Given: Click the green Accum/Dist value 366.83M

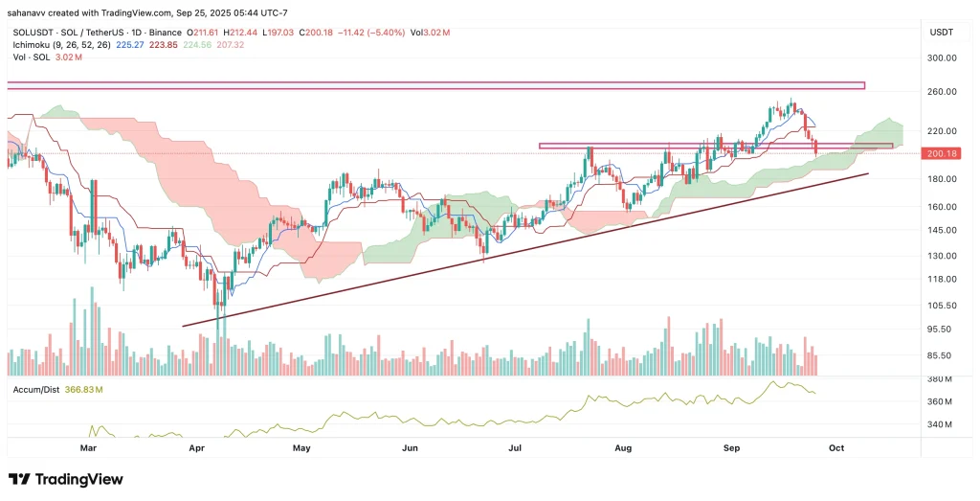Looking at the screenshot, I should [83, 390].
